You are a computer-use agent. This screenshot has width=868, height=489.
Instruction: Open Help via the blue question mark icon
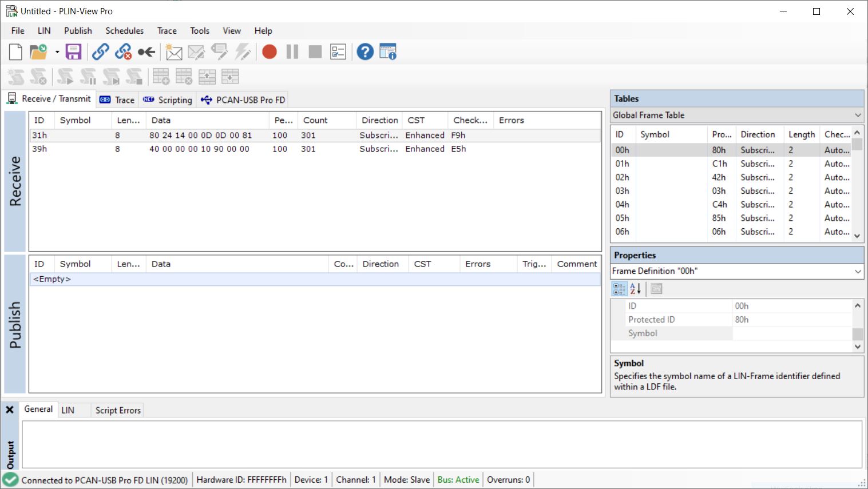click(364, 52)
